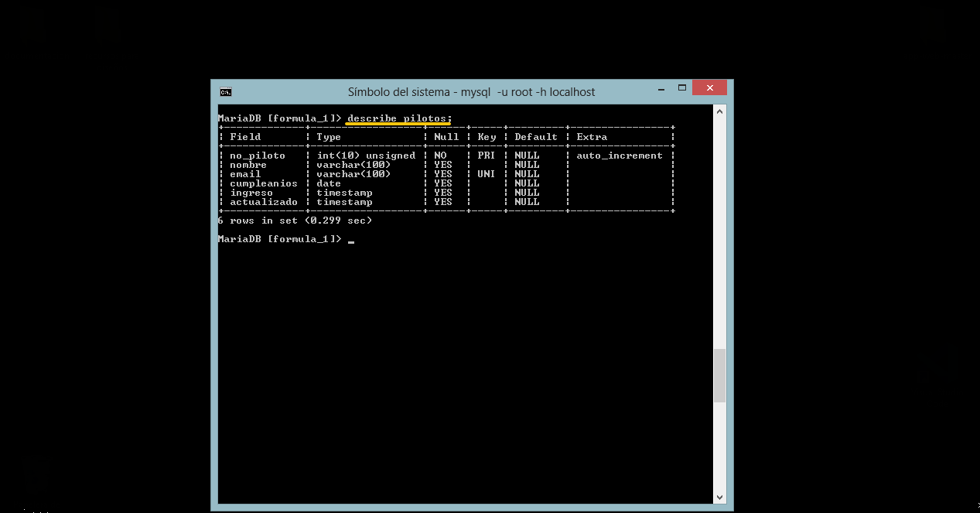Click the scrollbar up arrow

click(720, 111)
